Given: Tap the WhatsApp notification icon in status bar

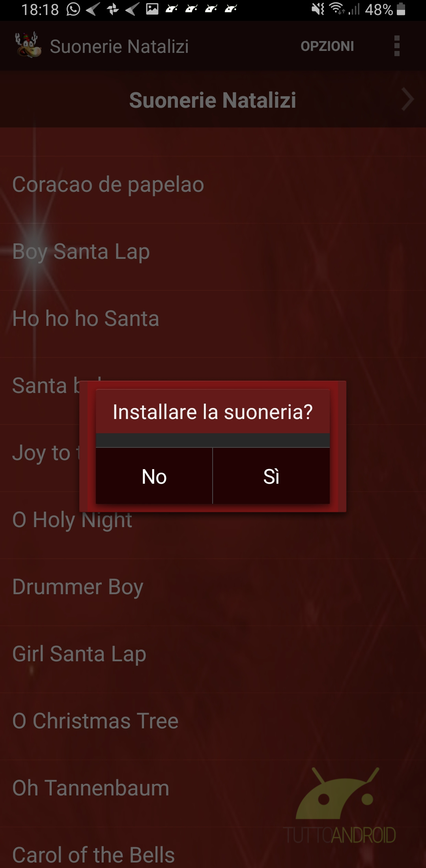Looking at the screenshot, I should [x=73, y=9].
